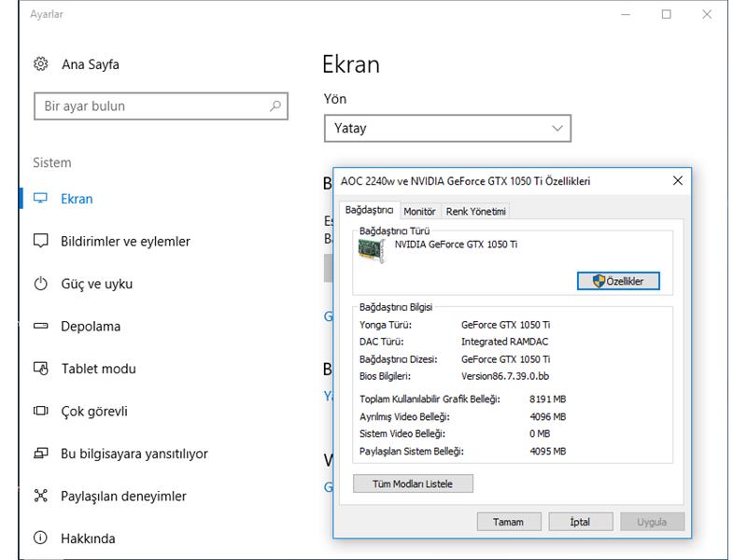Open Güç ve uyku settings
Viewport: 747px width, 560px height.
(x=97, y=284)
